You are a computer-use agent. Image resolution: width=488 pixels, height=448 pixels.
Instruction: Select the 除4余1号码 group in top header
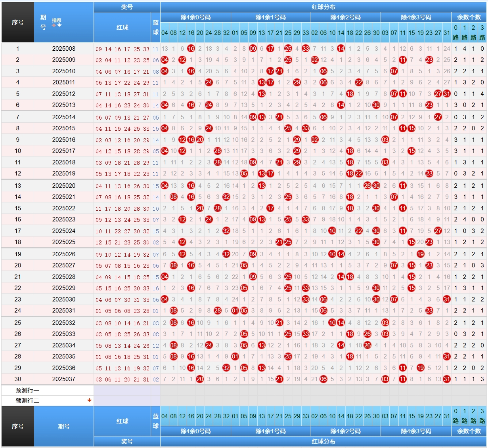pos(270,17)
